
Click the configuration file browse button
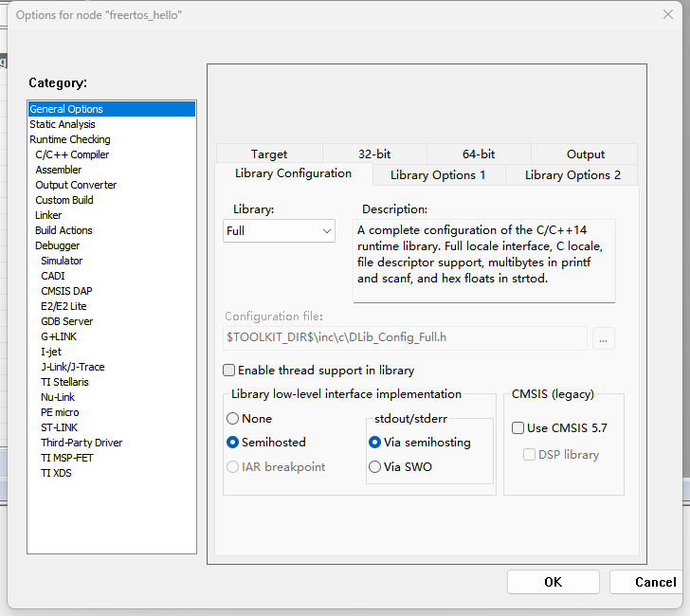pos(603,337)
